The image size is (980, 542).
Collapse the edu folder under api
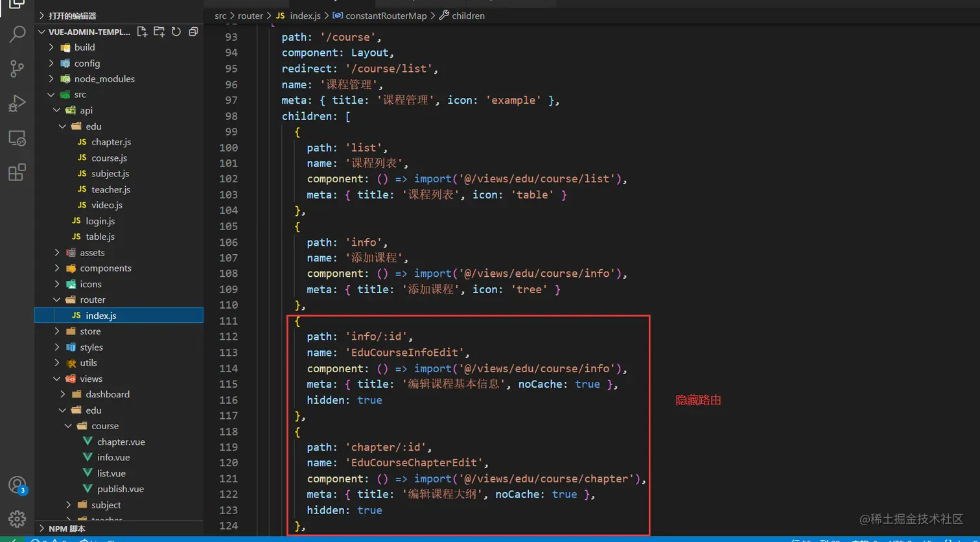click(x=119, y=126)
